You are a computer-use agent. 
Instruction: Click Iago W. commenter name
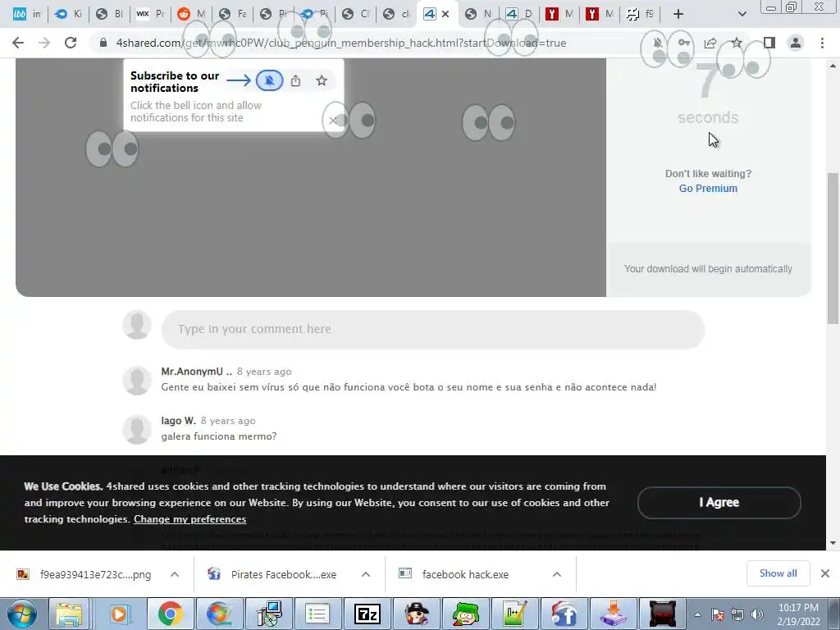pos(178,421)
